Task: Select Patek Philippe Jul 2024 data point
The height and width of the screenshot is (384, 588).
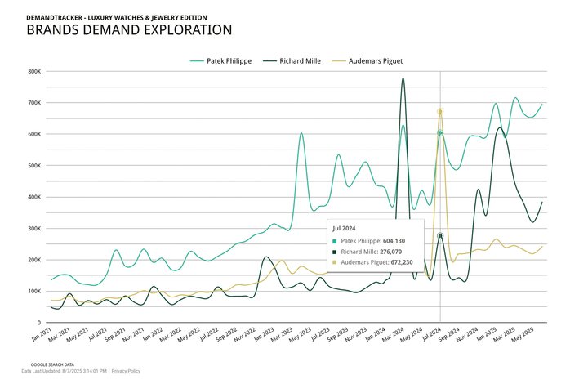Action: click(x=440, y=132)
